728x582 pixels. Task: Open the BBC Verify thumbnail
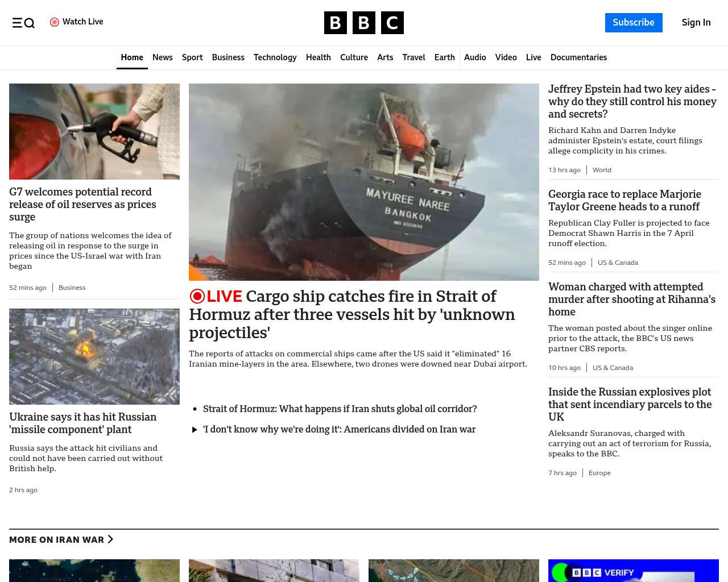pos(634,571)
